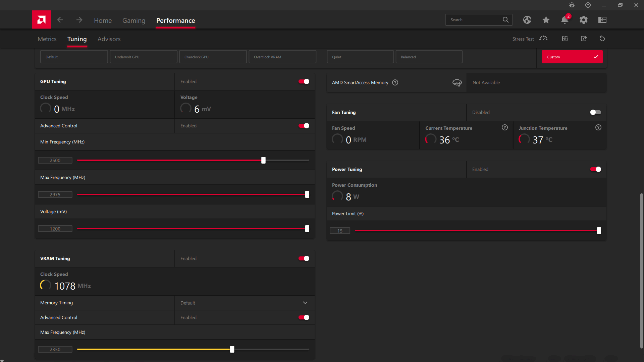Click GPU Max Frequency slider handle

[307, 194]
